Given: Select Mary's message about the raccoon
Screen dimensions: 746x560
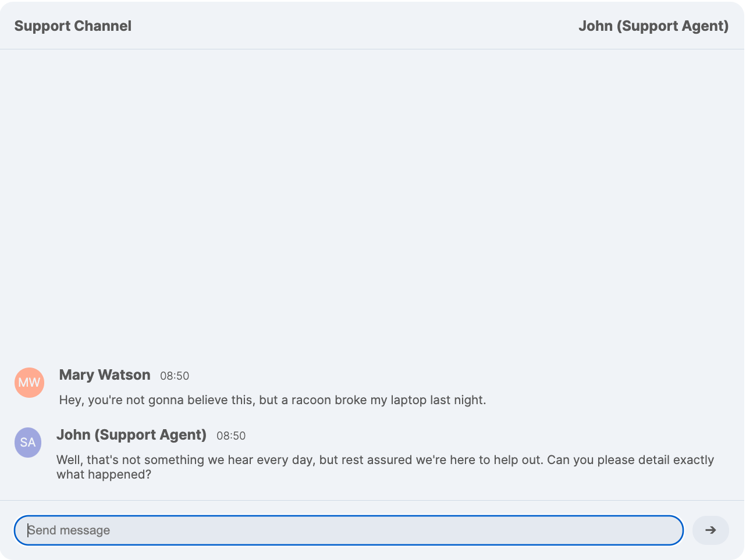Looking at the screenshot, I should 272,400.
